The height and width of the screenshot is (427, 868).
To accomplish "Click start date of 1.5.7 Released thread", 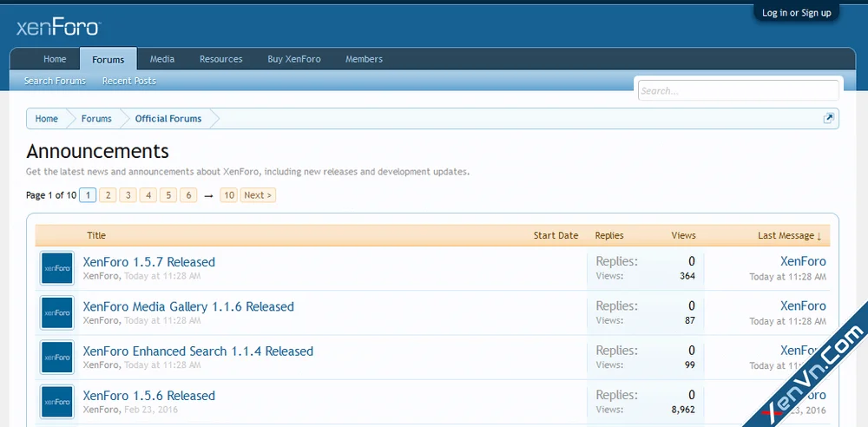I will [162, 276].
